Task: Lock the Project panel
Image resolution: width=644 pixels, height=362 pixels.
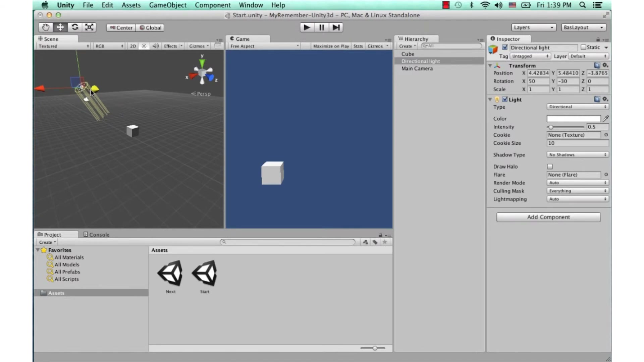Action: pos(380,235)
